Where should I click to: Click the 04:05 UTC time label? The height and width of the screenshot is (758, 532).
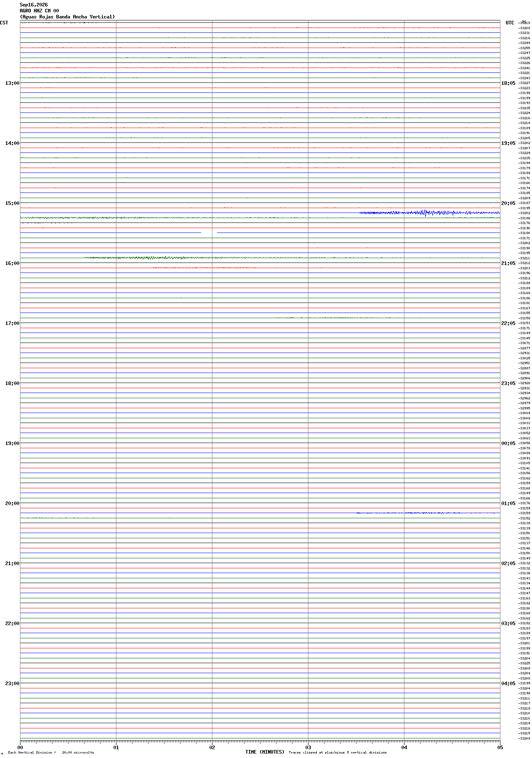coord(508,684)
